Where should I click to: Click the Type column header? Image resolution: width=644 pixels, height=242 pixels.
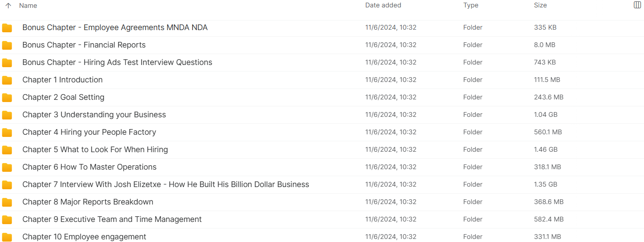coord(471,5)
